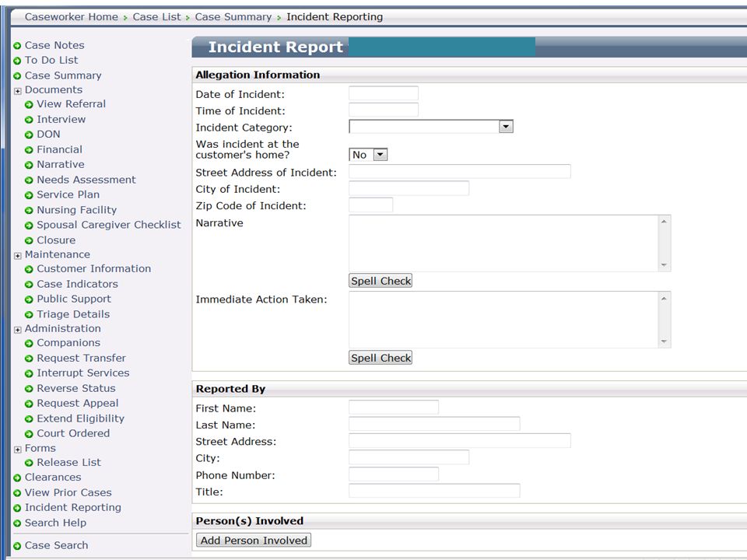Click green arrow icon beside Request Transfer
Viewport: 747px width, 560px height.
pos(29,359)
